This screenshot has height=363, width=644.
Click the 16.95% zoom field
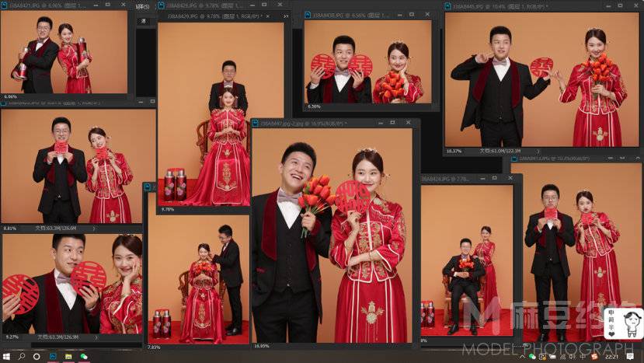point(262,346)
